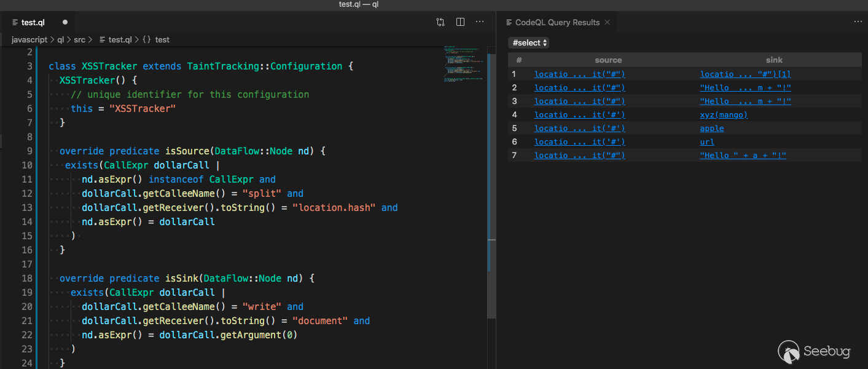Open the source link in row 1

coord(579,74)
